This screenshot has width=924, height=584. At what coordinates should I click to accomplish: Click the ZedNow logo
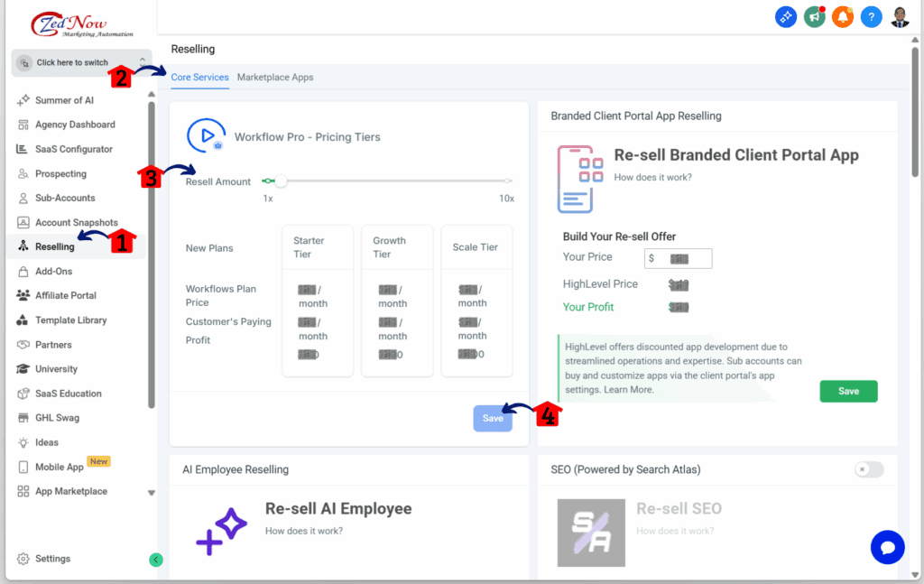tap(81, 25)
